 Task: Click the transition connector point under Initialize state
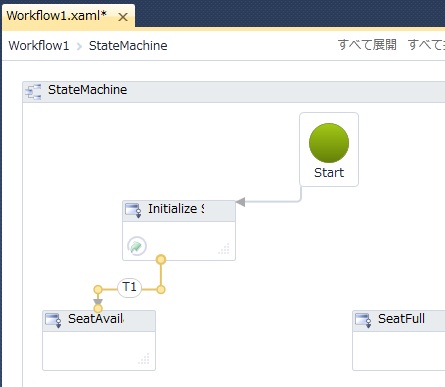coord(161,259)
